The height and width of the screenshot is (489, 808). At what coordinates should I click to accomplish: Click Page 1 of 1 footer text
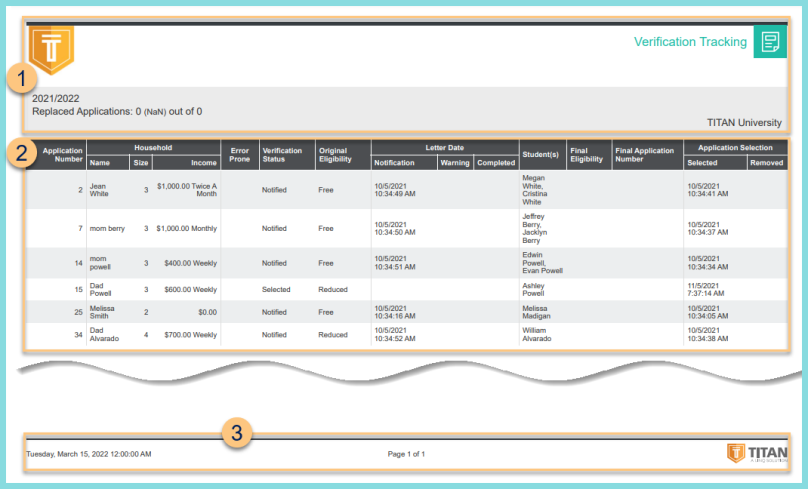406,454
